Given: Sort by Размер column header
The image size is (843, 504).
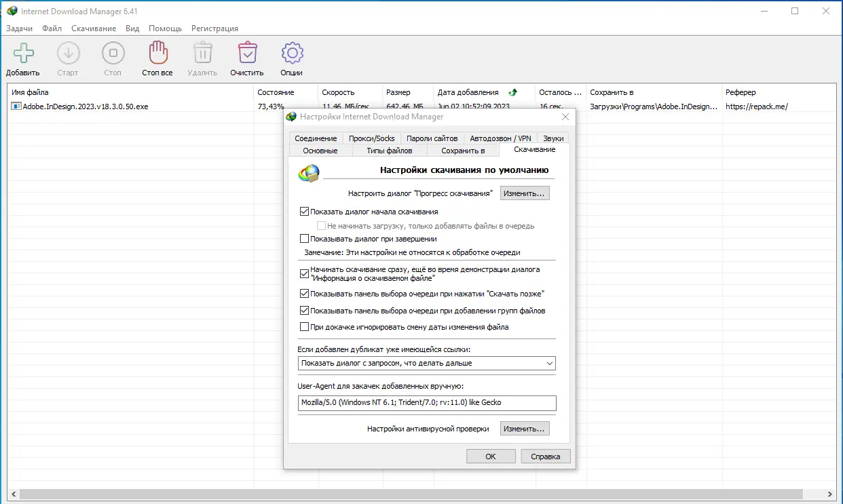Looking at the screenshot, I should pyautogui.click(x=407, y=92).
